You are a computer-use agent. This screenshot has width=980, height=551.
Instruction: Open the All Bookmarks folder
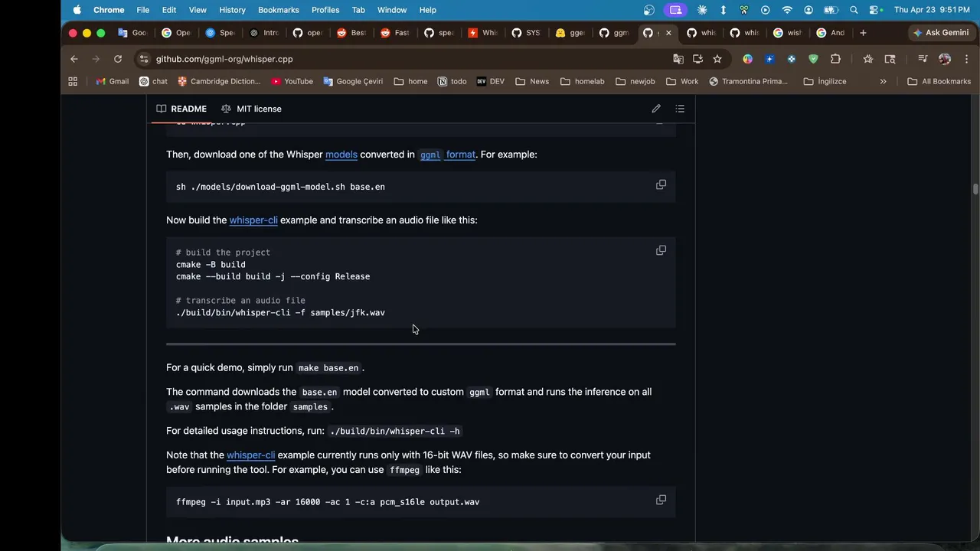pyautogui.click(x=939, y=81)
